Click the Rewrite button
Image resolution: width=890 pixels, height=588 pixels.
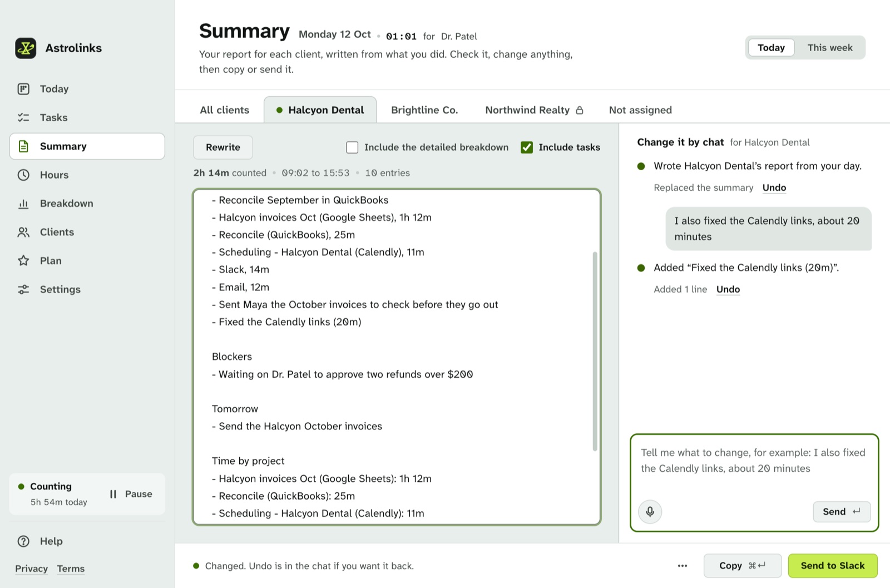coord(223,147)
